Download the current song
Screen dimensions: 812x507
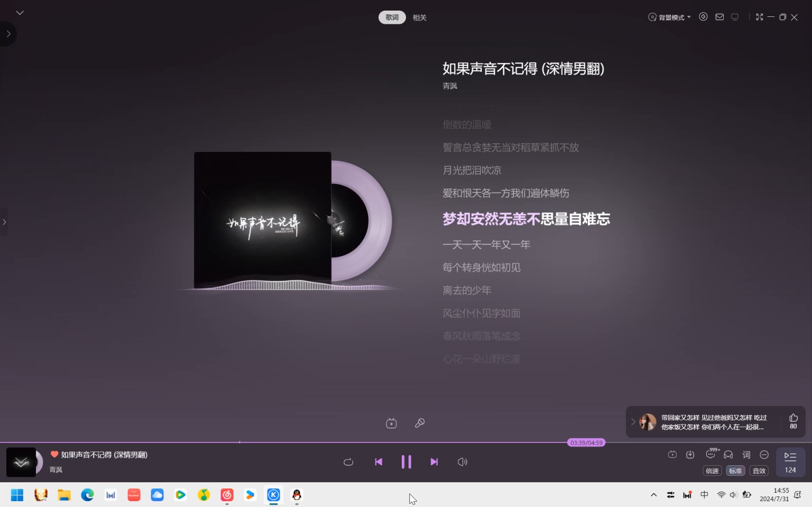[x=690, y=455]
